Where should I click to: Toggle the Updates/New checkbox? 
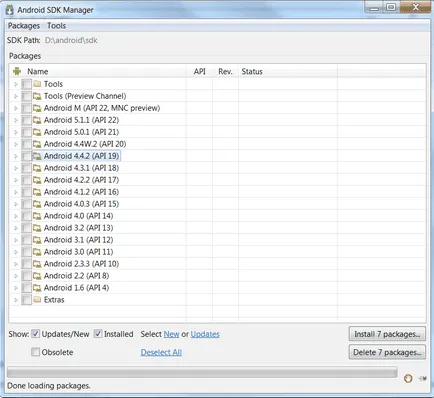click(x=36, y=334)
